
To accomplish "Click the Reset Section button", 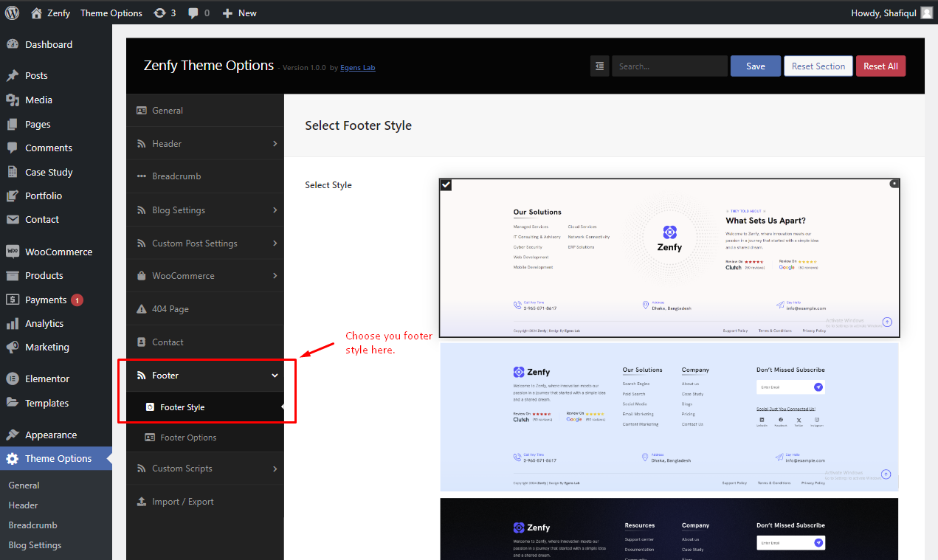I will tap(818, 66).
